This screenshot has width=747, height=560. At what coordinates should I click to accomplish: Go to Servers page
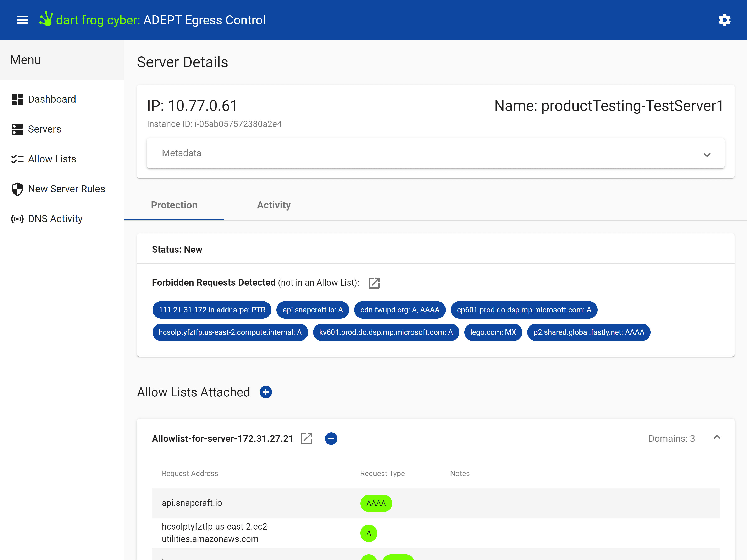click(x=44, y=129)
